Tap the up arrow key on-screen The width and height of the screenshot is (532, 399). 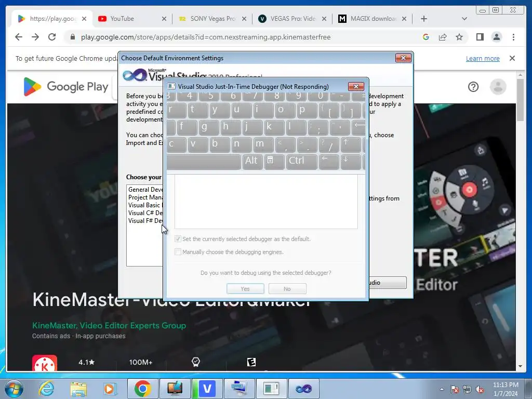(350, 144)
